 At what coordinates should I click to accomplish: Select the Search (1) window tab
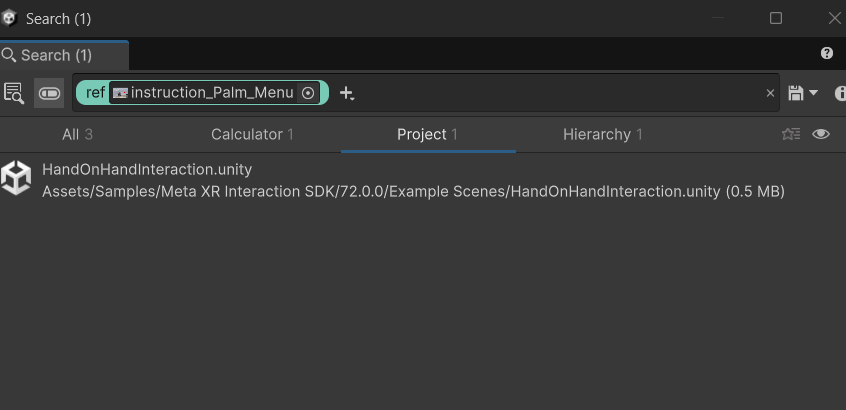[x=64, y=55]
